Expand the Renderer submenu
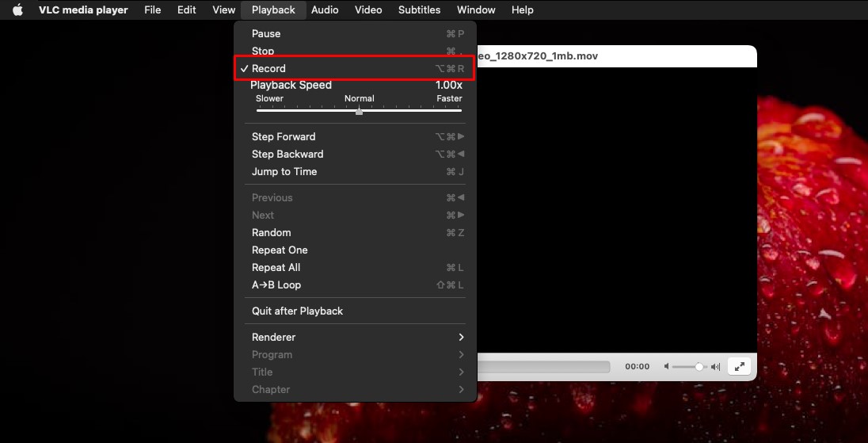Viewport: 868px width, 443px height. [x=355, y=338]
